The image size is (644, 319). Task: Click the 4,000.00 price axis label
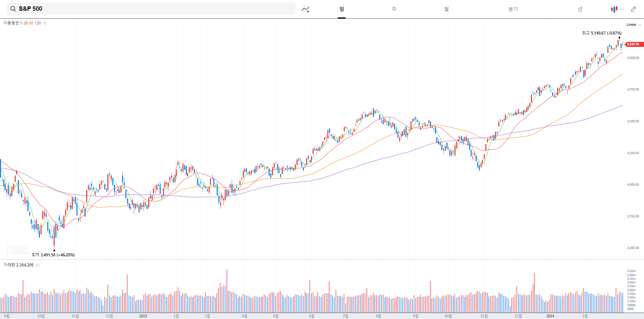coord(633,185)
